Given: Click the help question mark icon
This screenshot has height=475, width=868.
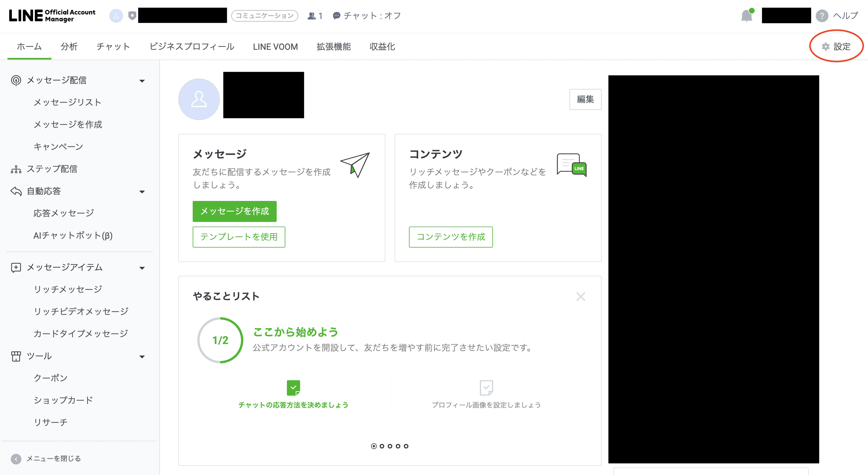Looking at the screenshot, I should [x=822, y=16].
